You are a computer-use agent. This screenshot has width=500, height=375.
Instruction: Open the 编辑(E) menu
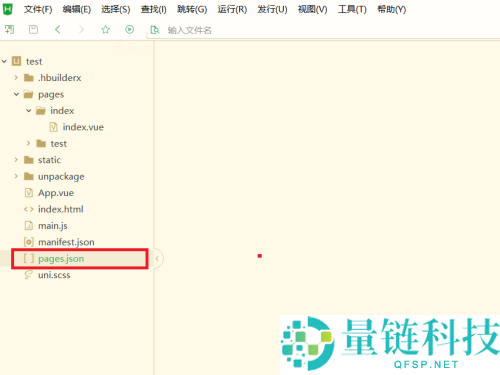(77, 9)
